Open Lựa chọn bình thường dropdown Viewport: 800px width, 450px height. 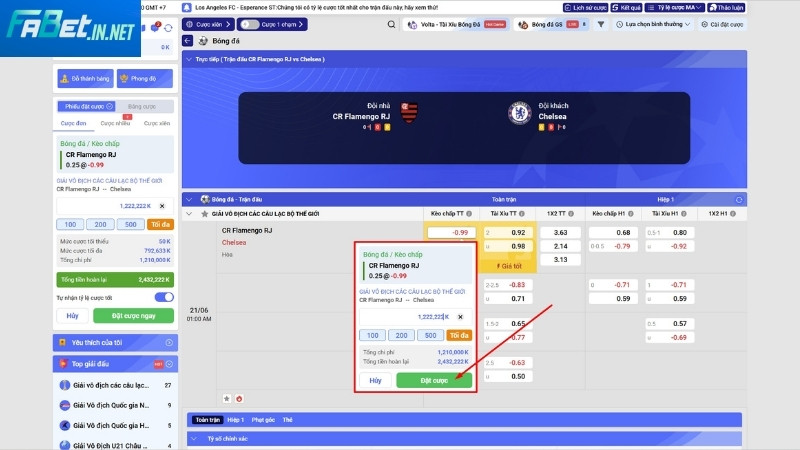tap(653, 24)
